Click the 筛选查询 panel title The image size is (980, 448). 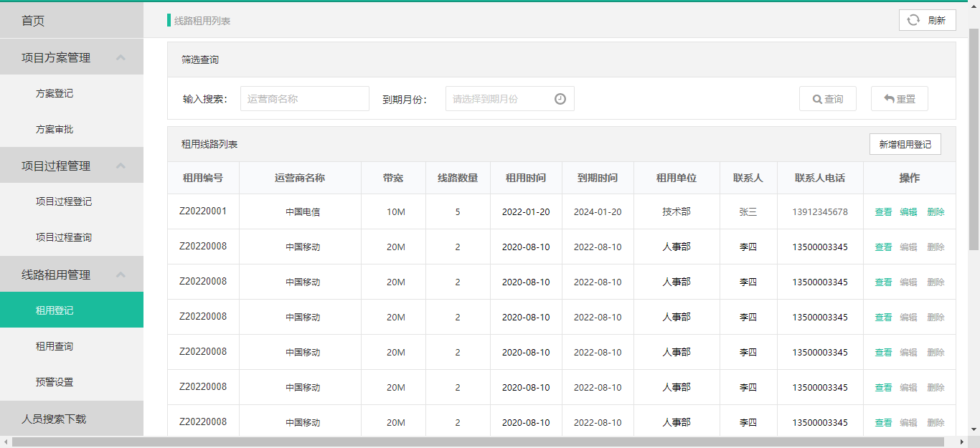pyautogui.click(x=200, y=59)
